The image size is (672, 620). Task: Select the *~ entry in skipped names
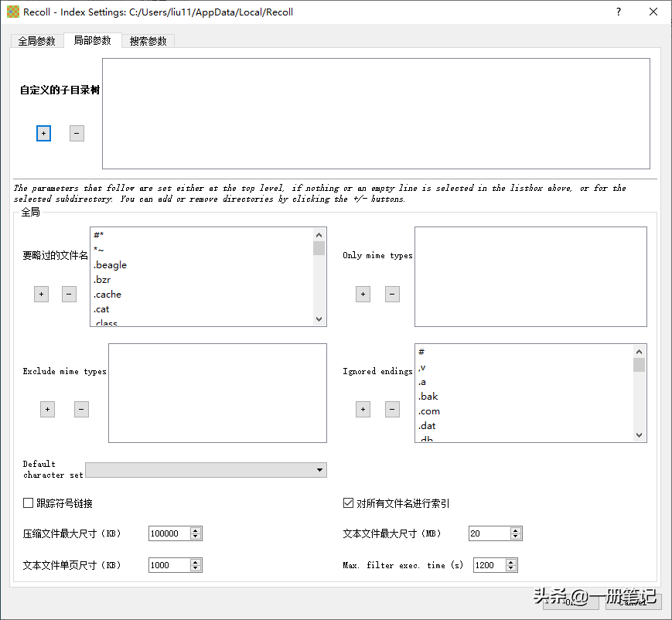click(203, 250)
